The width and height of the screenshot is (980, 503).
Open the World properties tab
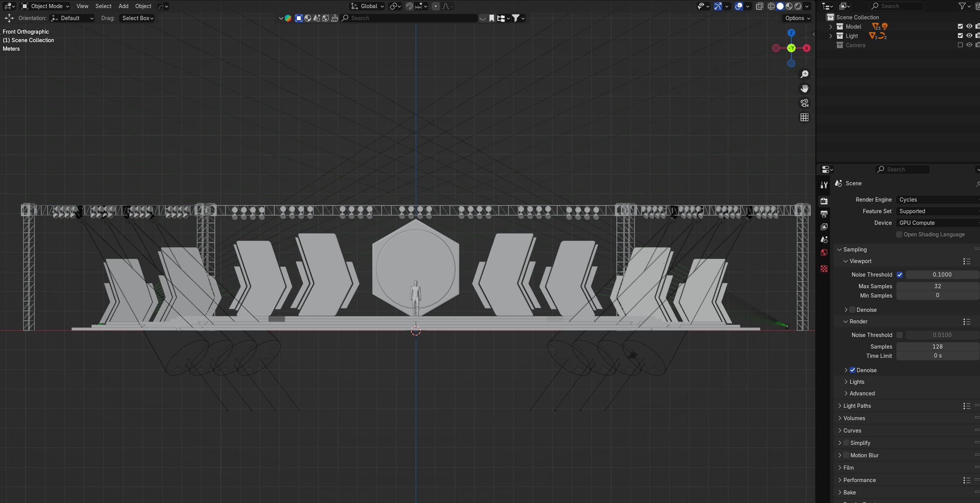(x=824, y=253)
